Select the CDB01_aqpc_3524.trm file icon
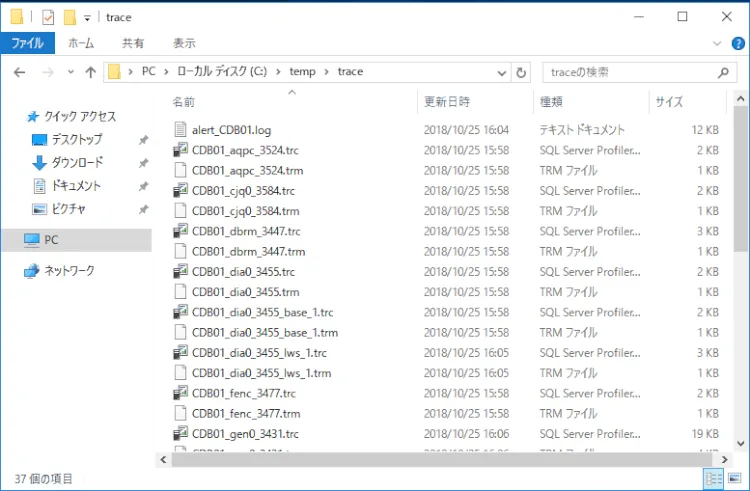 180,170
